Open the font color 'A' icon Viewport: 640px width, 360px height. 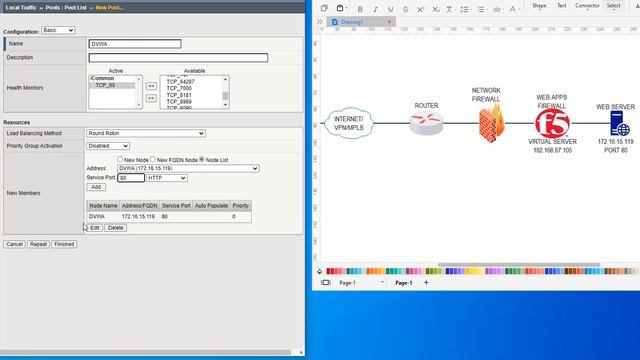(x=513, y=9)
